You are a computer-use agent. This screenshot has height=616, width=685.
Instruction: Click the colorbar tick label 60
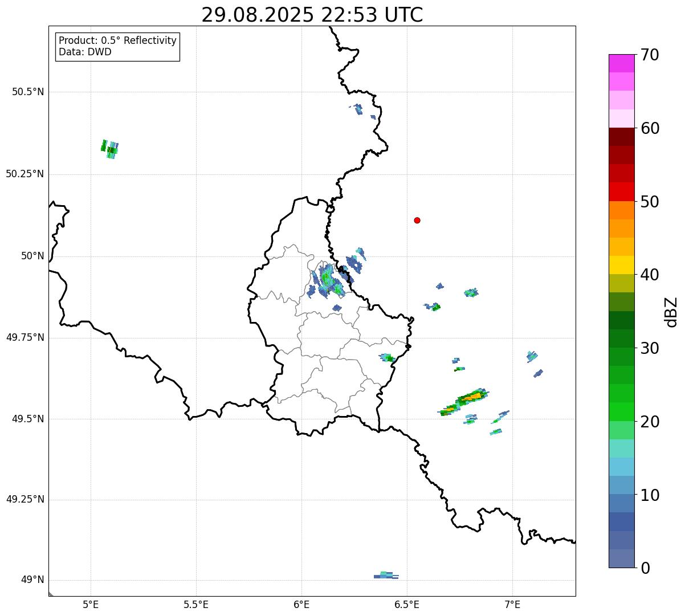(x=650, y=128)
